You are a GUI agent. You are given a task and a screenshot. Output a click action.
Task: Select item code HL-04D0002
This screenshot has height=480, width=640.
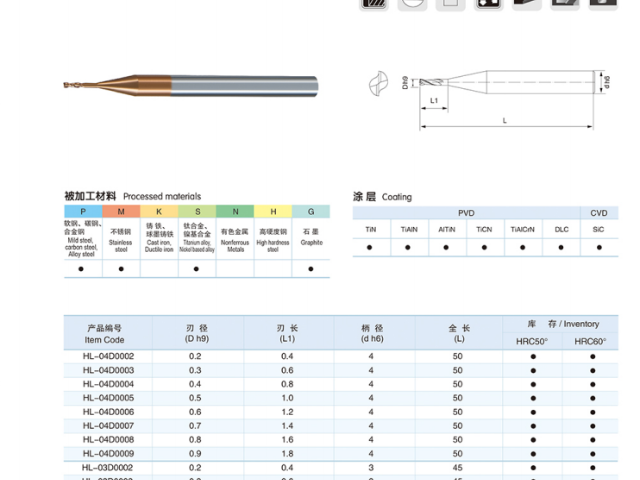pyautogui.click(x=108, y=357)
